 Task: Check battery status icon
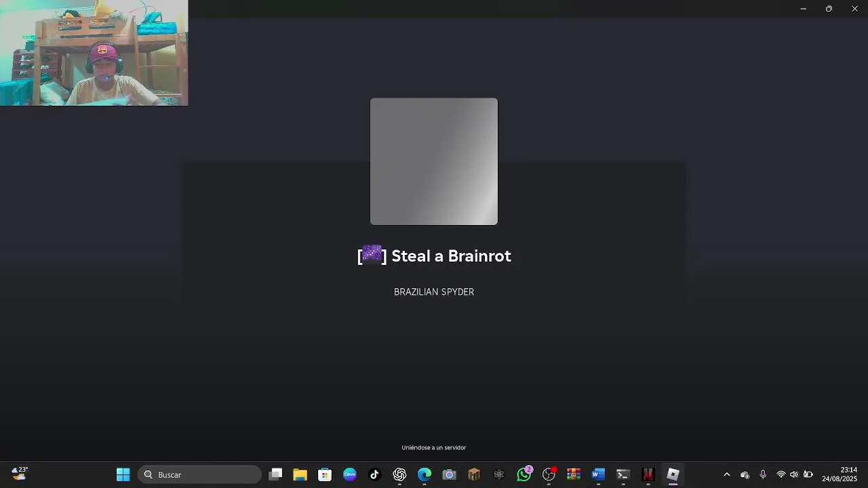[808, 474]
